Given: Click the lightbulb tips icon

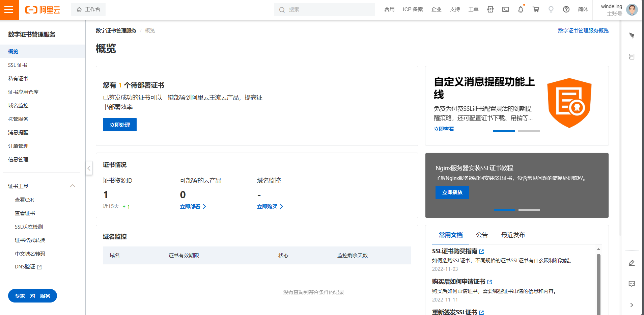Looking at the screenshot, I should [551, 9].
